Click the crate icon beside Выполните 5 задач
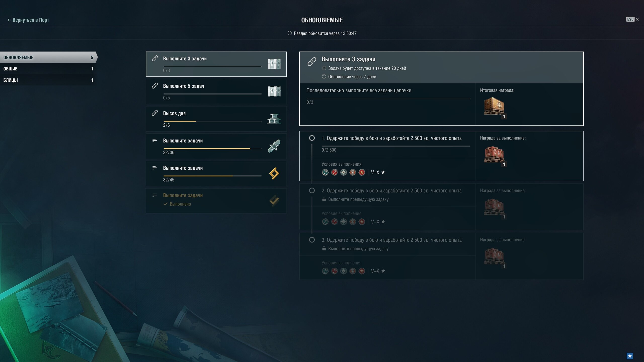Image resolution: width=644 pixels, height=362 pixels. (x=274, y=91)
